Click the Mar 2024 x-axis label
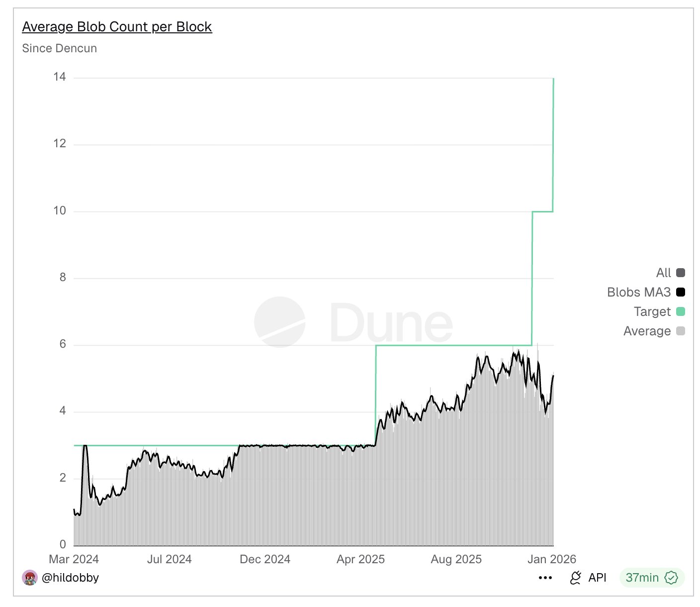Image resolution: width=700 pixels, height=607 pixels. [x=74, y=559]
